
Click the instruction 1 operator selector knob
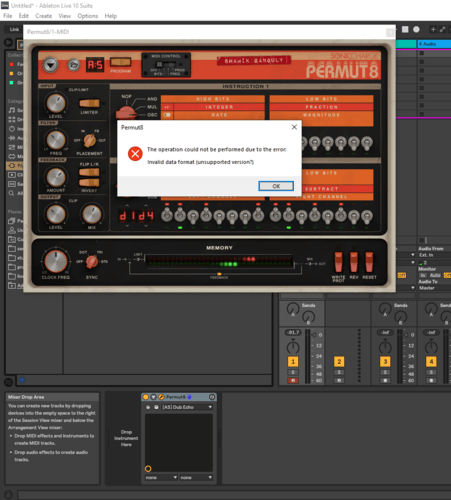point(126,112)
